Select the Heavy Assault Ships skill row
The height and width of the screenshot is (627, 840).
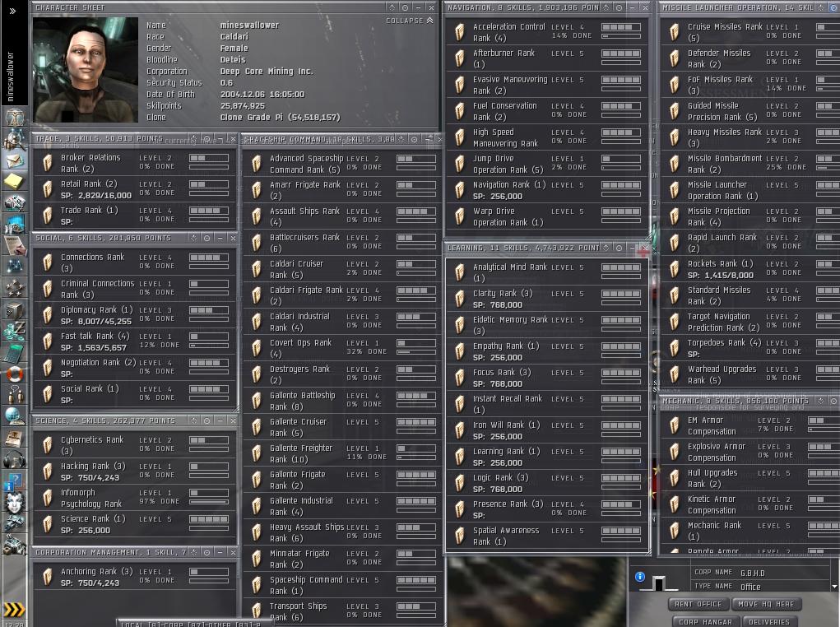pos(341,532)
